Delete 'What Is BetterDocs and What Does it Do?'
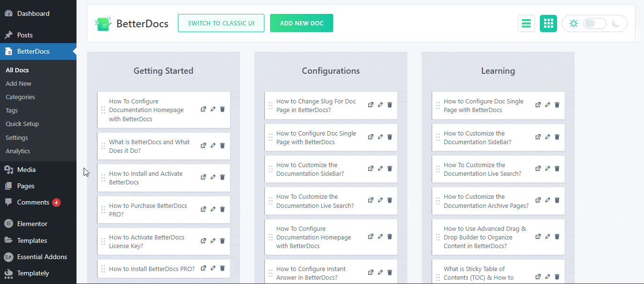This screenshot has width=644, height=284. 222,146
